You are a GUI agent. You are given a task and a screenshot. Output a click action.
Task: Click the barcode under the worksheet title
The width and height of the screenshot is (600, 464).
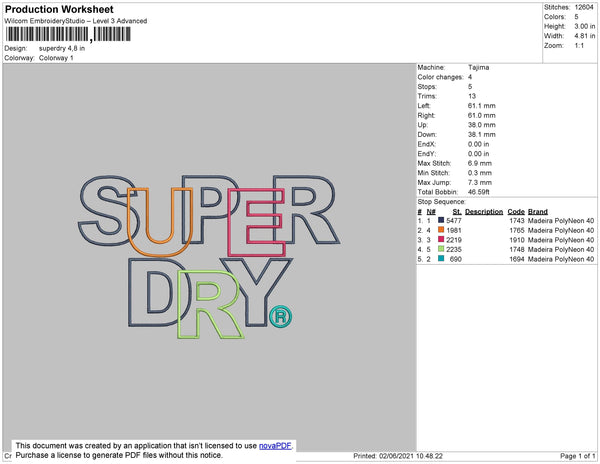pyautogui.click(x=68, y=34)
